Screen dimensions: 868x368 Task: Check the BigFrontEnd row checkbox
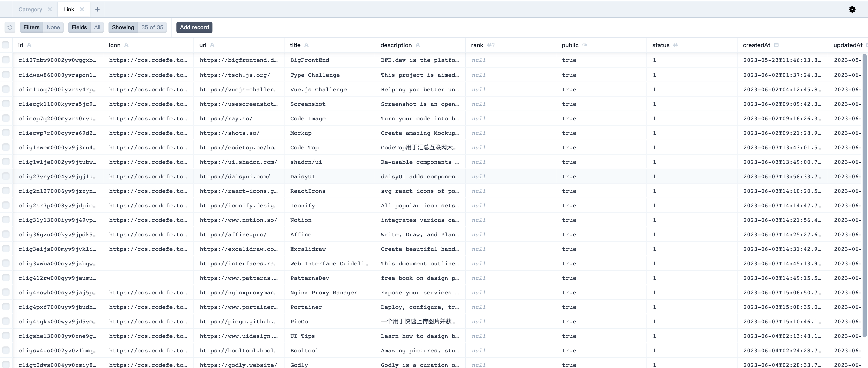6,60
